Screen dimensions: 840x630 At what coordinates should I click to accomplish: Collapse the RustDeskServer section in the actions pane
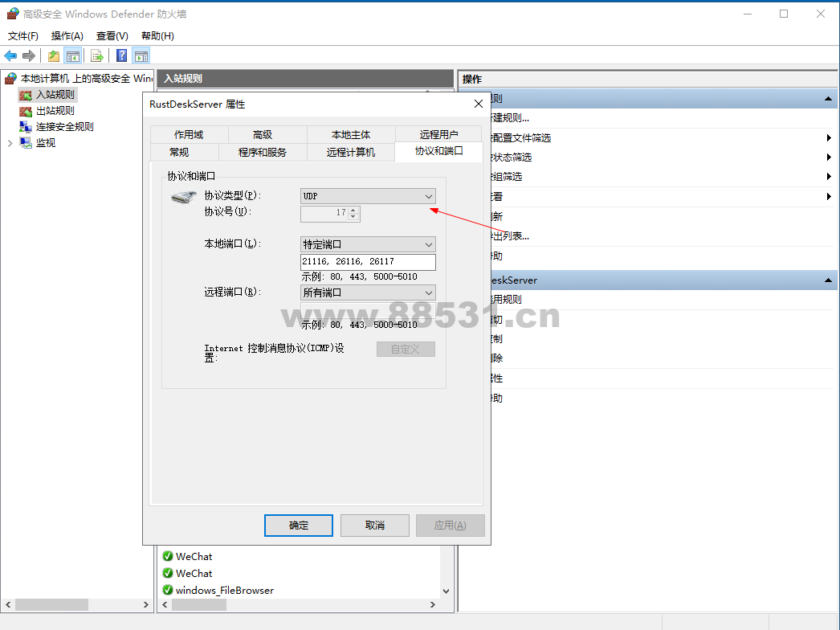tap(828, 280)
